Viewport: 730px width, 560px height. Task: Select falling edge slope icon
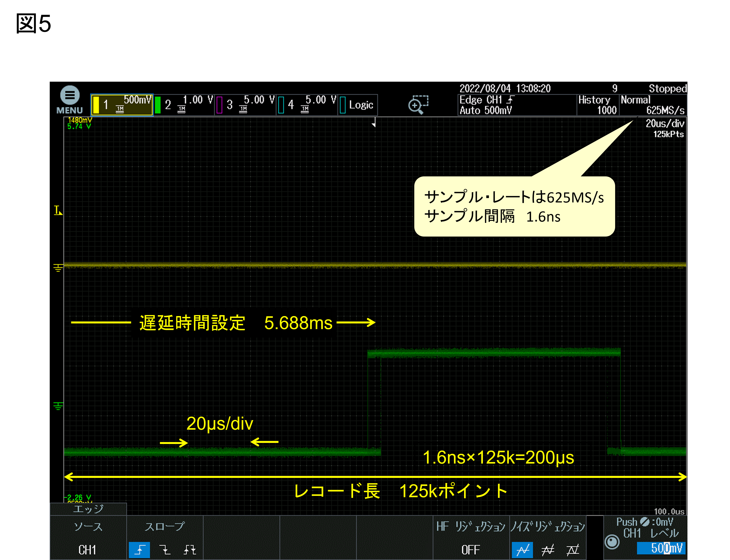(165, 550)
